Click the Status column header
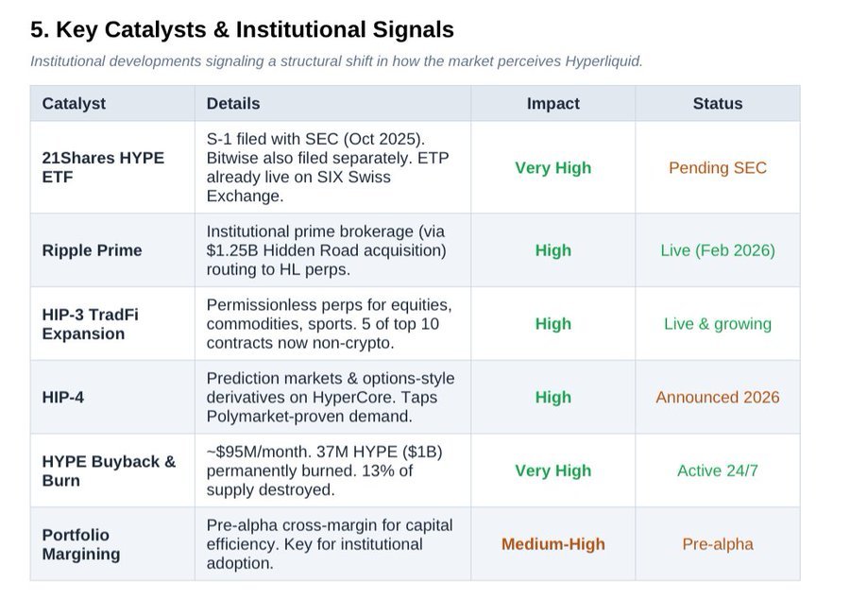 (x=717, y=104)
